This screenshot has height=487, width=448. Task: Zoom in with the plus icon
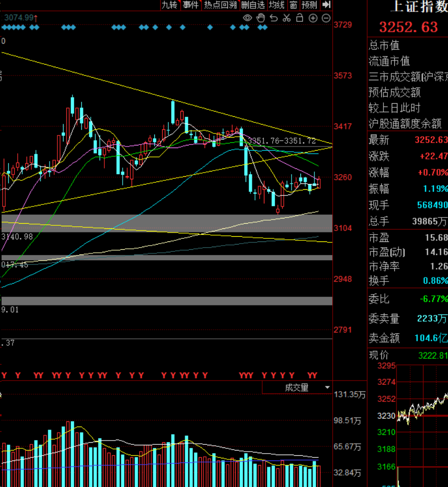click(313, 18)
